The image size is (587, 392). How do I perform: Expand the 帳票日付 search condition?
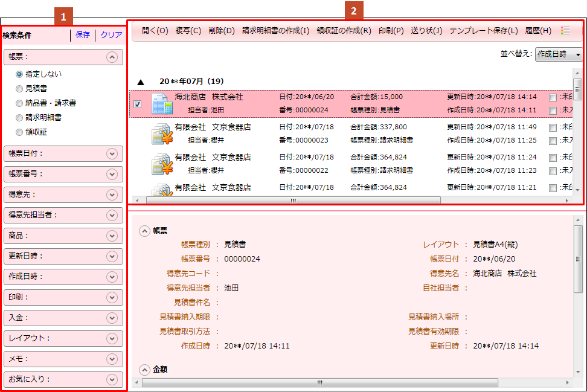click(112, 153)
